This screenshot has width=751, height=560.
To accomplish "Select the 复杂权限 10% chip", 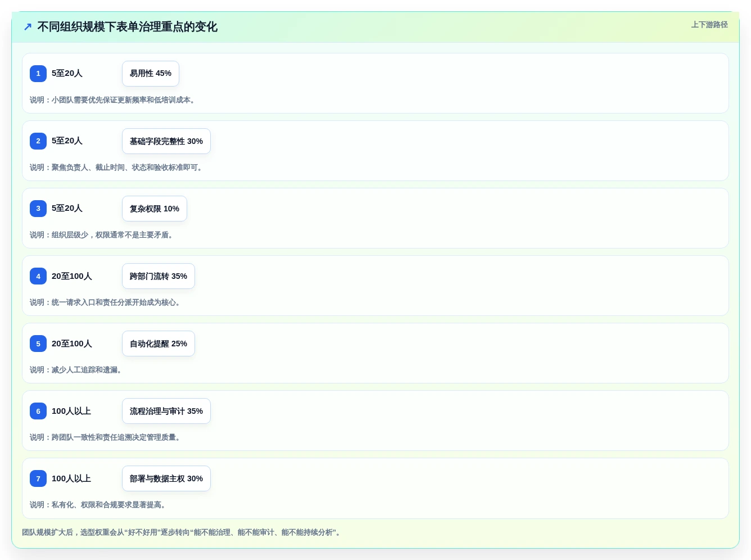I will click(x=155, y=209).
